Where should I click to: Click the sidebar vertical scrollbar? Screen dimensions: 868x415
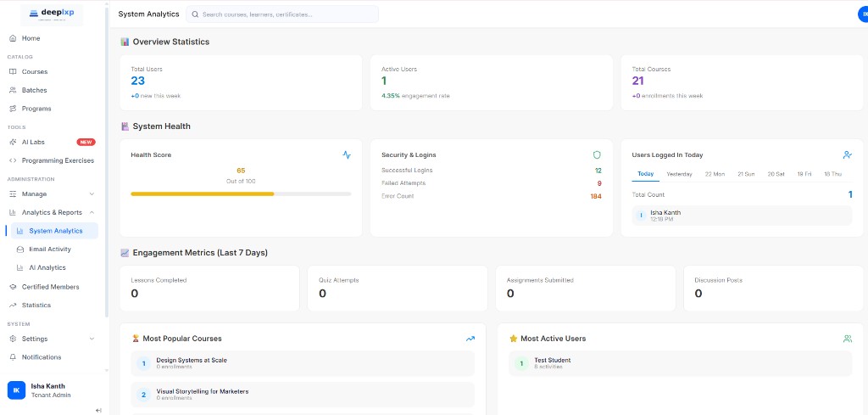tap(106, 164)
